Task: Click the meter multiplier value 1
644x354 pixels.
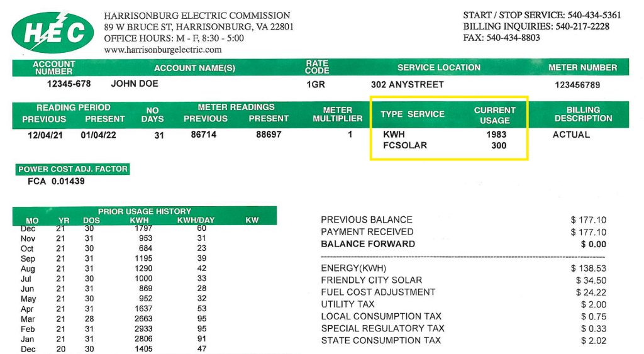Action: (x=350, y=135)
